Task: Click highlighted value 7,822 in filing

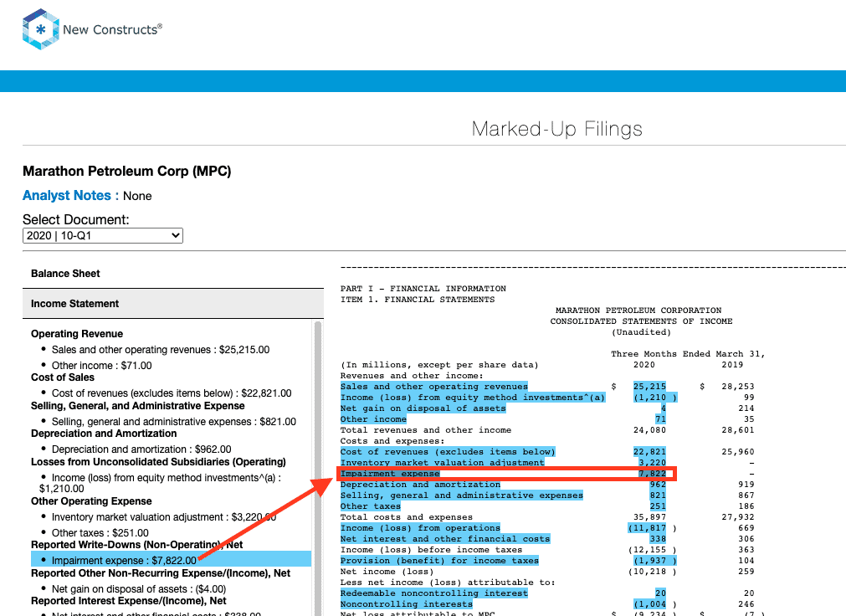Action: click(653, 474)
